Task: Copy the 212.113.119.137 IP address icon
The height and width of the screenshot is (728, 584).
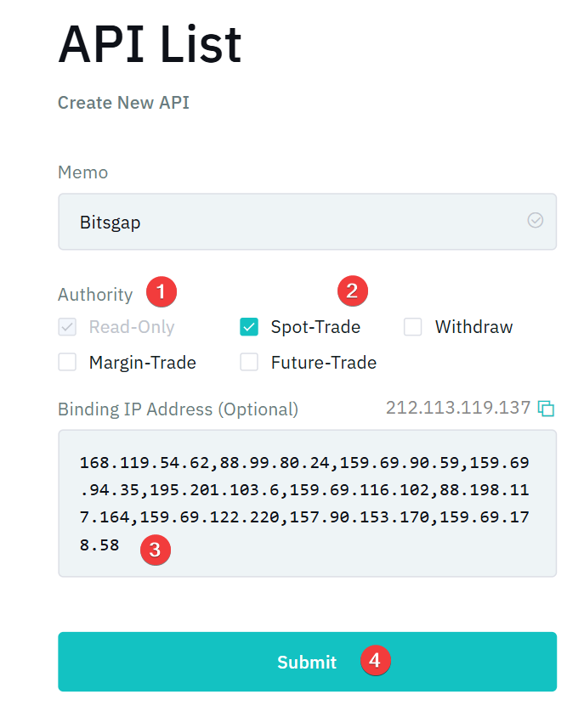Action: click(x=547, y=409)
